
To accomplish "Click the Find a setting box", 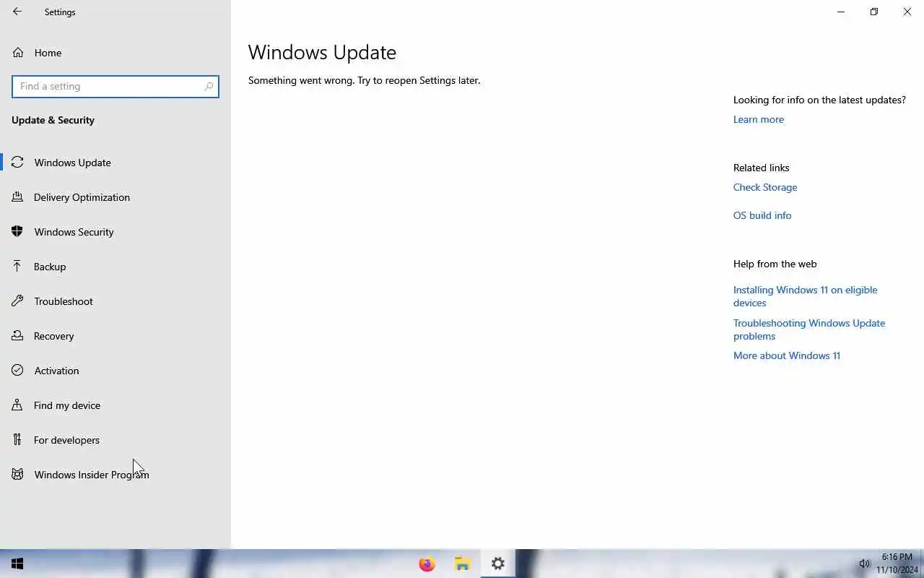I will tap(115, 86).
